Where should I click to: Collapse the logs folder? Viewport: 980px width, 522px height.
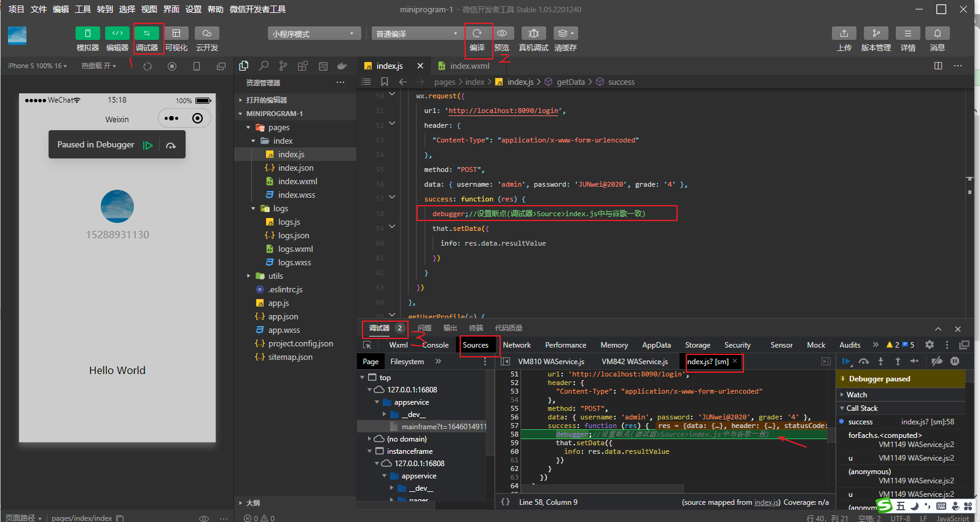(253, 209)
